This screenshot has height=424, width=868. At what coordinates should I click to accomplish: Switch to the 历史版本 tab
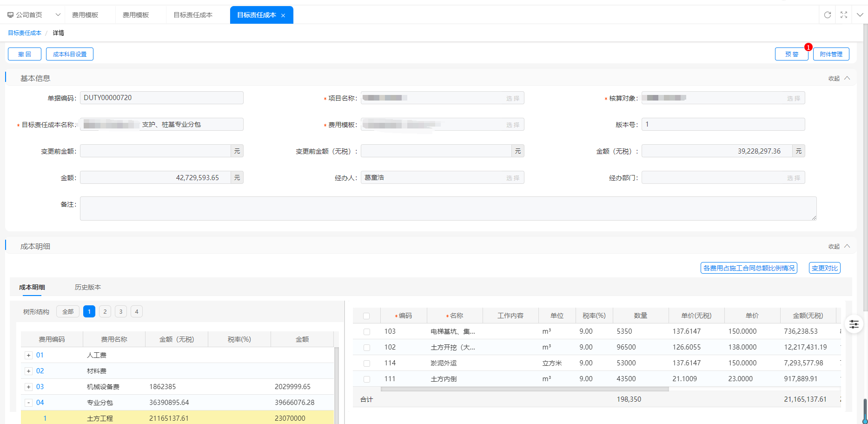coord(88,287)
